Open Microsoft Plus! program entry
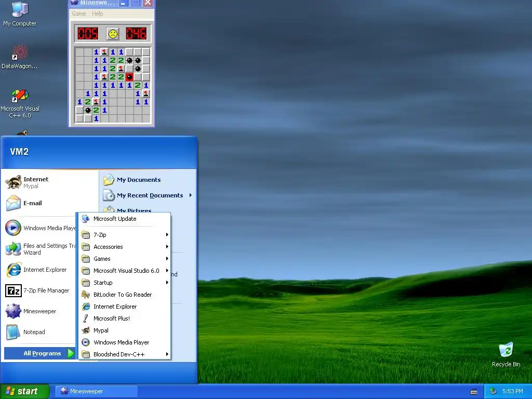 (125, 318)
